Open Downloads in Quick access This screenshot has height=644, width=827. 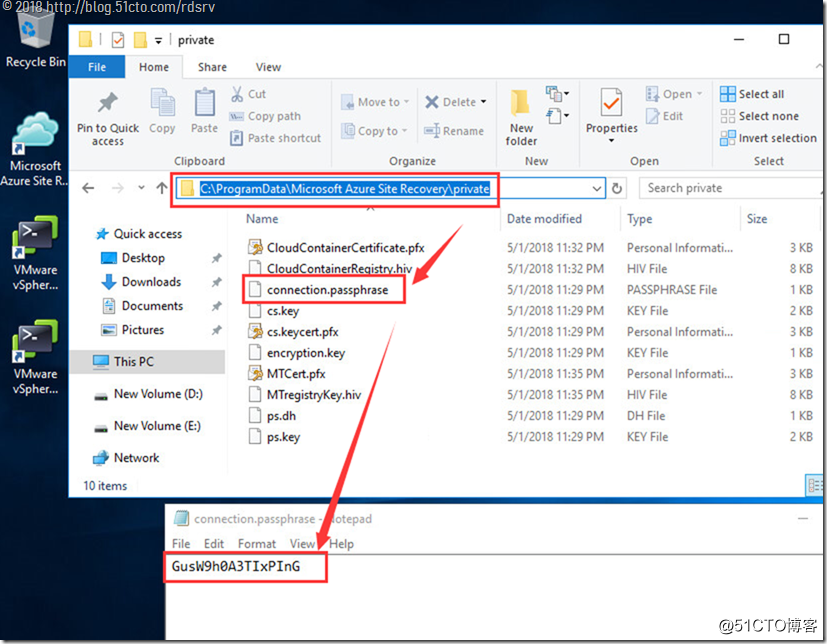(141, 282)
